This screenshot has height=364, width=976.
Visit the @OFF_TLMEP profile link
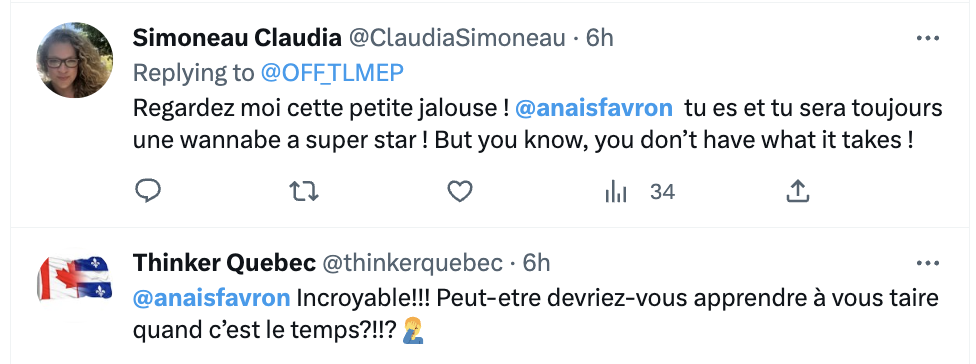(332, 73)
